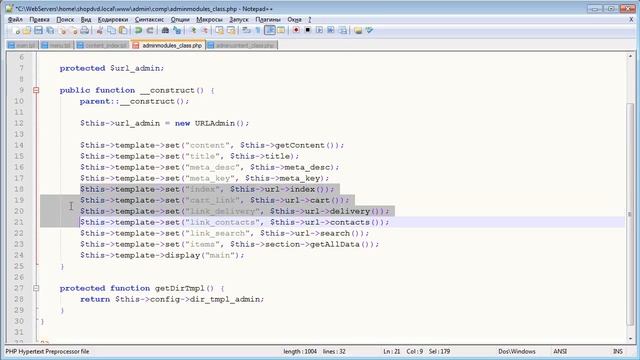Collapse the getDirTmpl function fold marker
The image size is (640, 360).
click(36, 288)
